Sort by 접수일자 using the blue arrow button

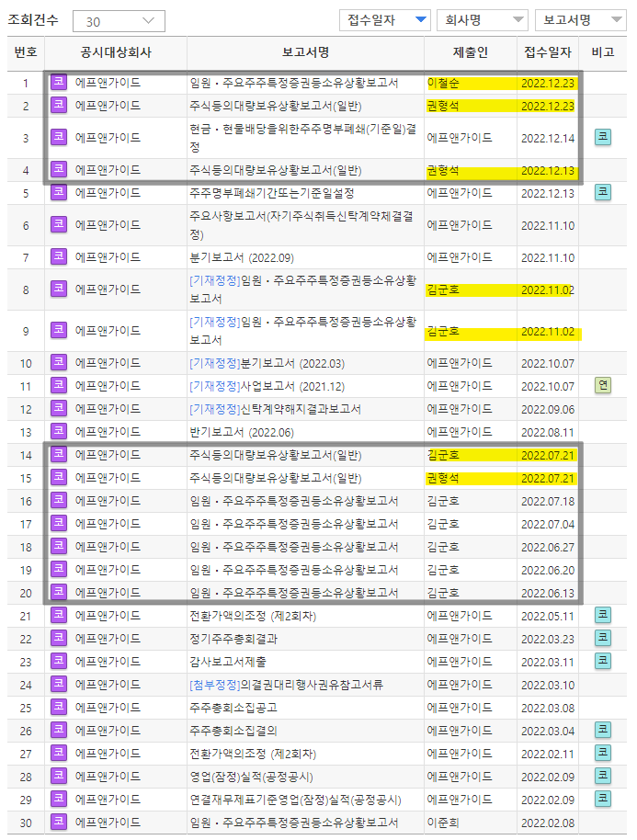coord(385,20)
